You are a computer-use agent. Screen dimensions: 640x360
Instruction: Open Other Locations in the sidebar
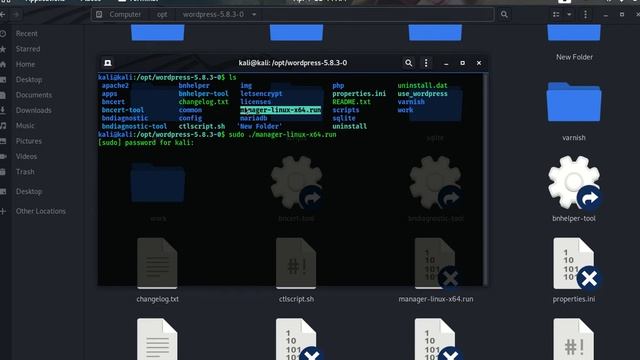(40, 211)
